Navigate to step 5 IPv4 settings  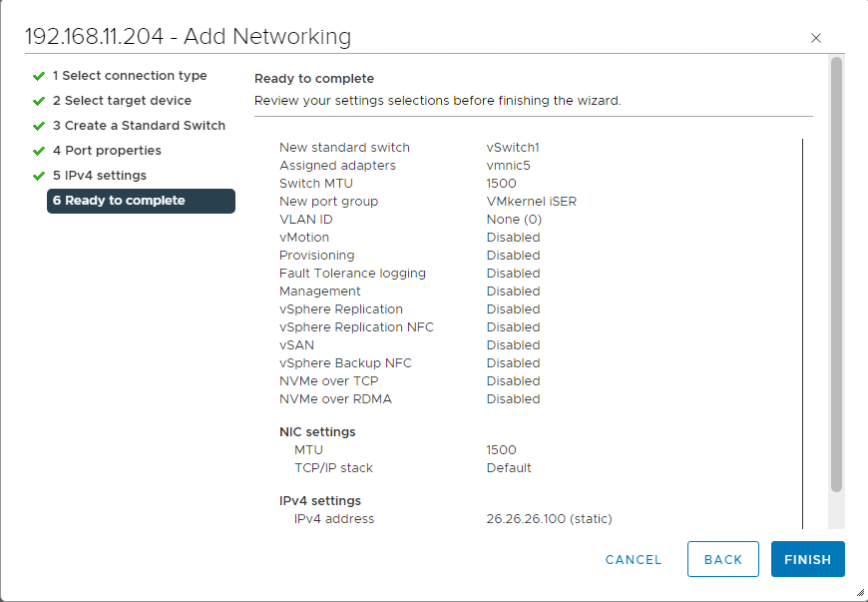[x=100, y=176]
